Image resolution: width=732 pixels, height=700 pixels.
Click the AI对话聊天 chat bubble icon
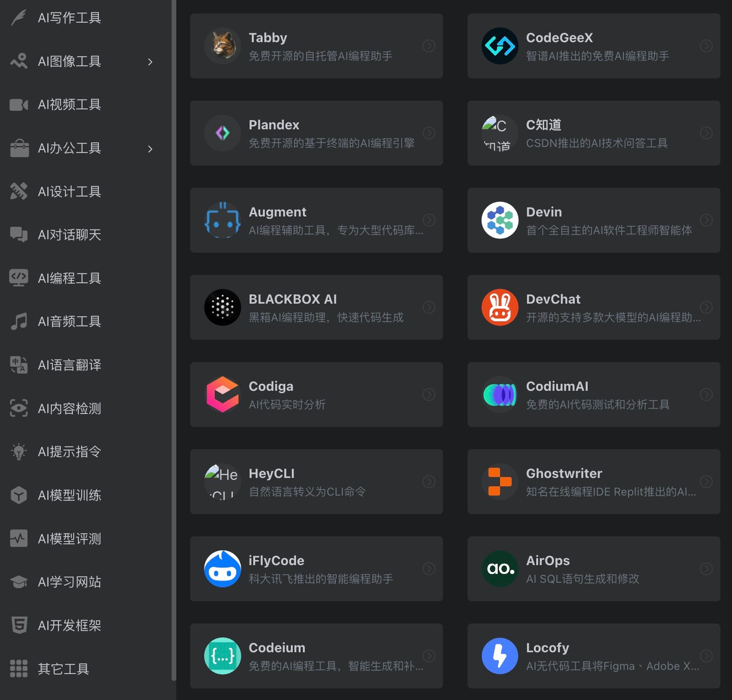point(19,235)
